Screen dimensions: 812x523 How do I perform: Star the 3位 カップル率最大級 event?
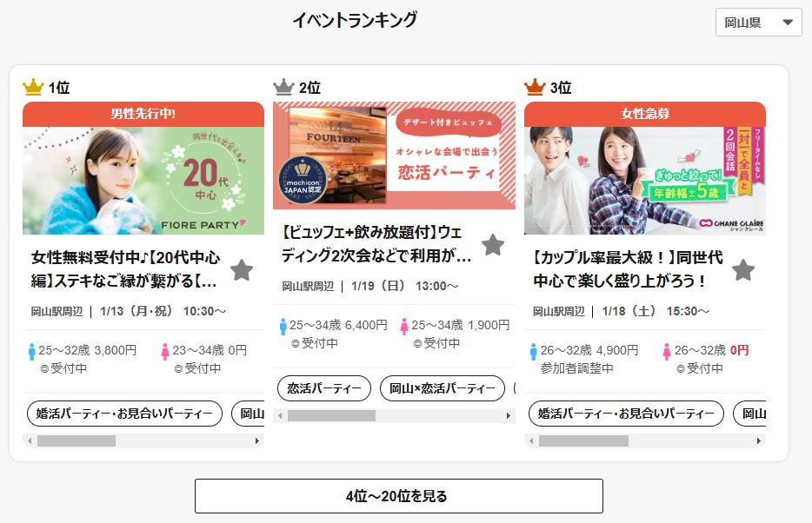(x=743, y=269)
